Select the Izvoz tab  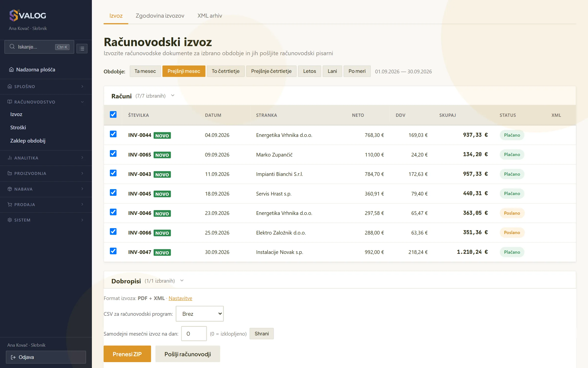coord(116,16)
